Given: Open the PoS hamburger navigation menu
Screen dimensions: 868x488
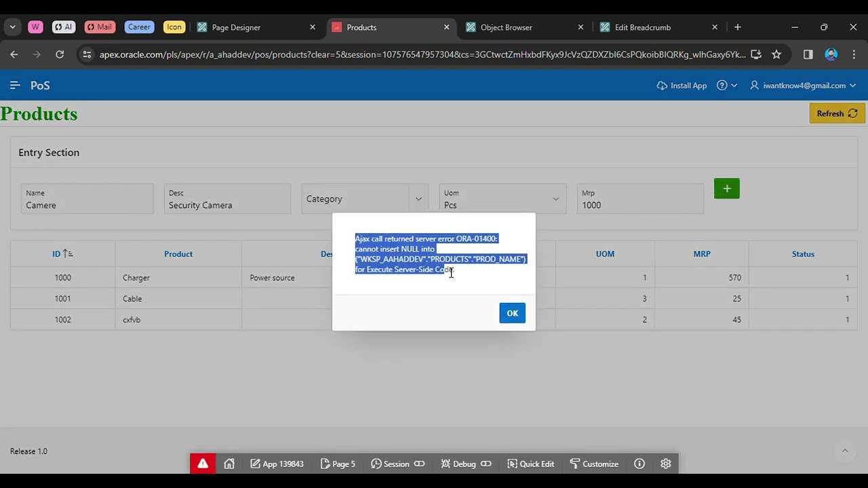Looking at the screenshot, I should tap(15, 85).
